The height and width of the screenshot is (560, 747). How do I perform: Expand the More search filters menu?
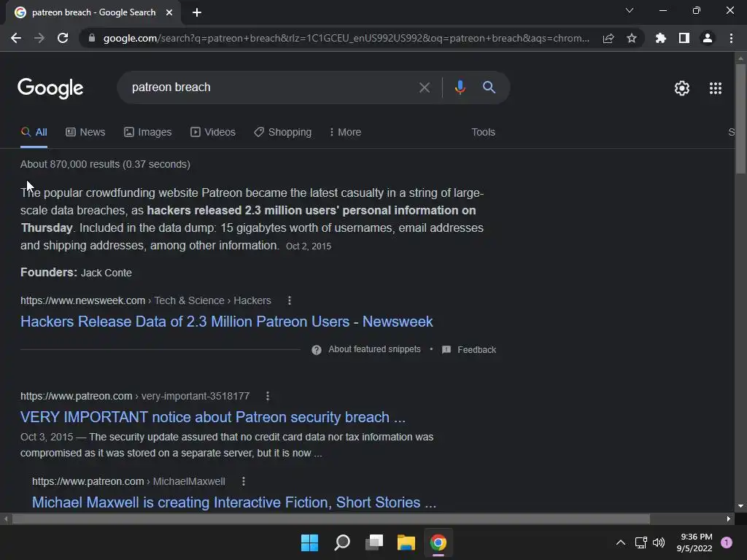point(345,133)
